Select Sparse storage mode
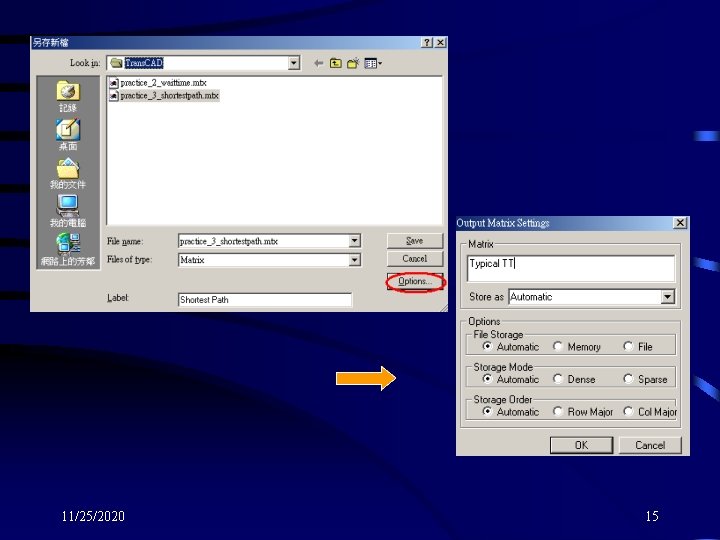Image resolution: width=720 pixels, height=540 pixels. coord(645,379)
